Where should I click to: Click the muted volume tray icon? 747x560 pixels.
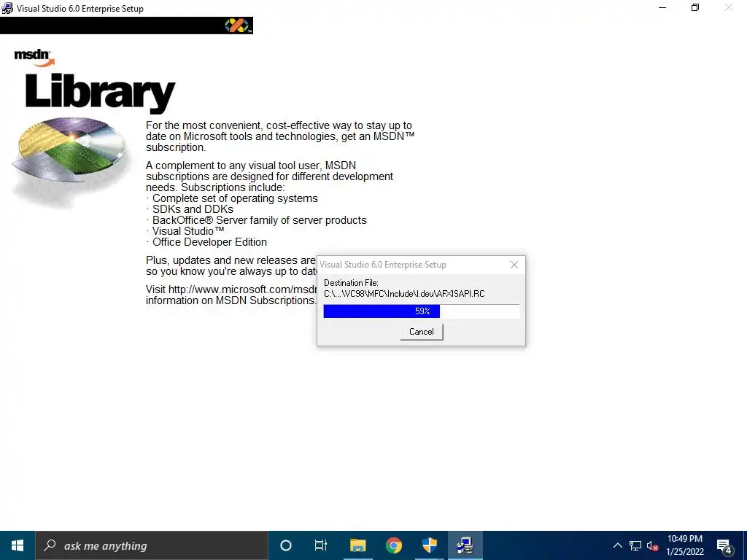(652, 545)
